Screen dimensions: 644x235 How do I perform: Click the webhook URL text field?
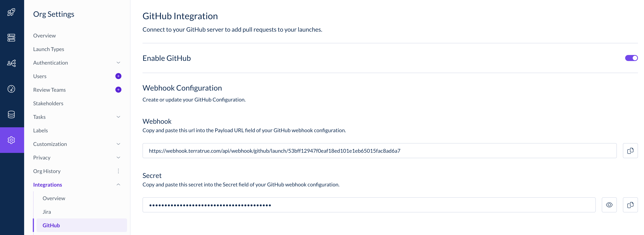[379, 151]
